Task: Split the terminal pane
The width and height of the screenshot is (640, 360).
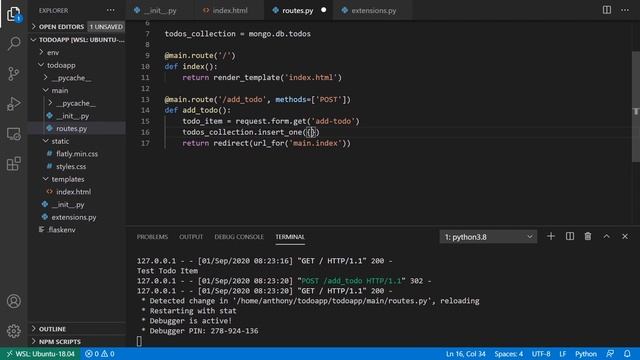Action: 570,236
